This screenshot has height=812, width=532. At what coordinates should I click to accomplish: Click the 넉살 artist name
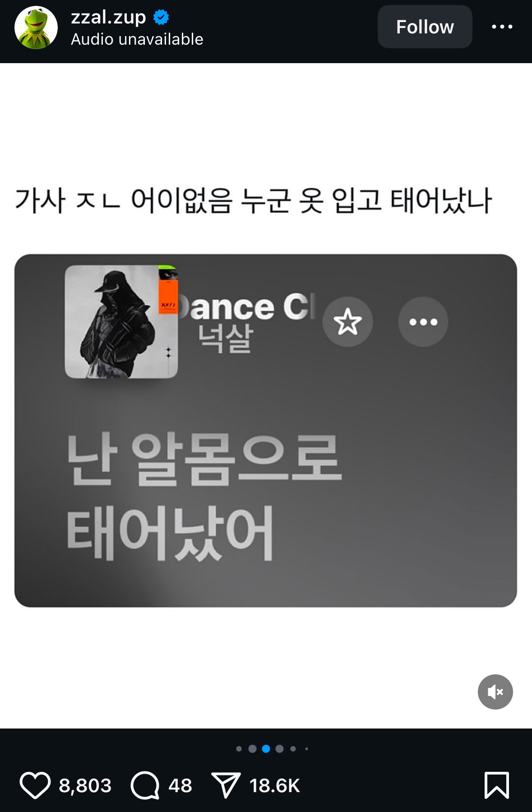(225, 339)
